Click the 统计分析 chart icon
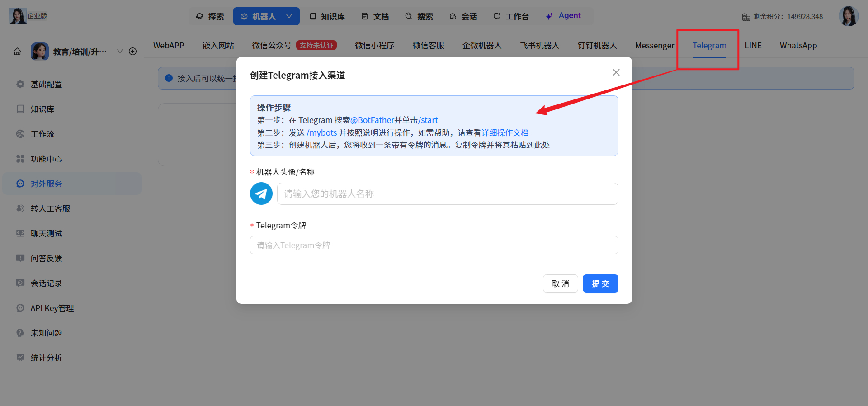 (x=20, y=358)
